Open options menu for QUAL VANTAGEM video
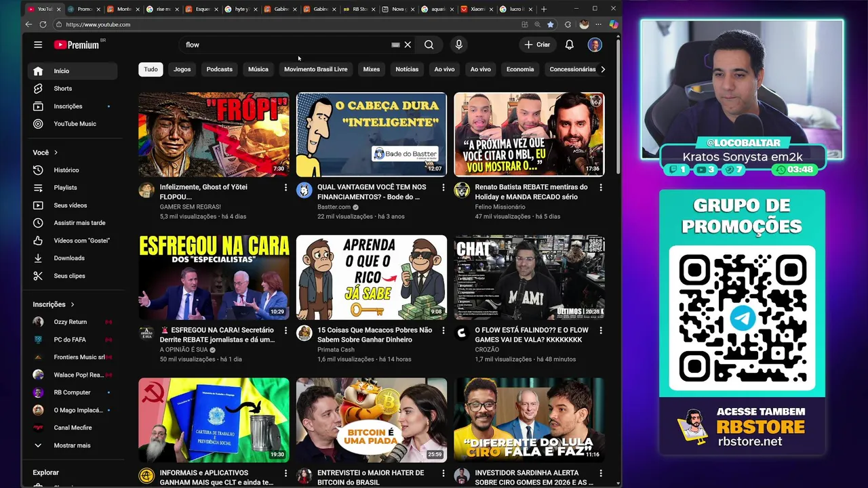868x488 pixels. pyautogui.click(x=443, y=187)
